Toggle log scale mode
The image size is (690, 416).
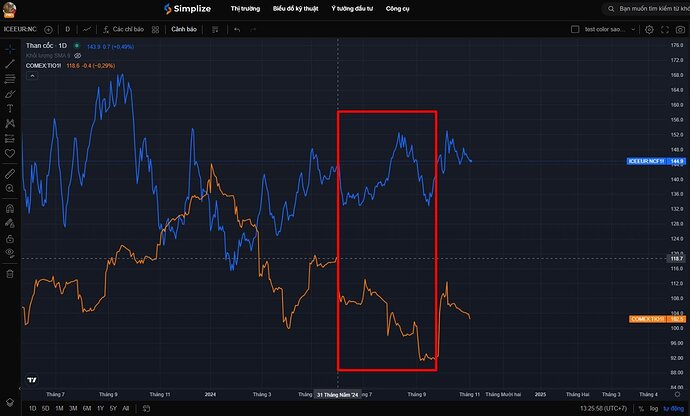pos(654,409)
